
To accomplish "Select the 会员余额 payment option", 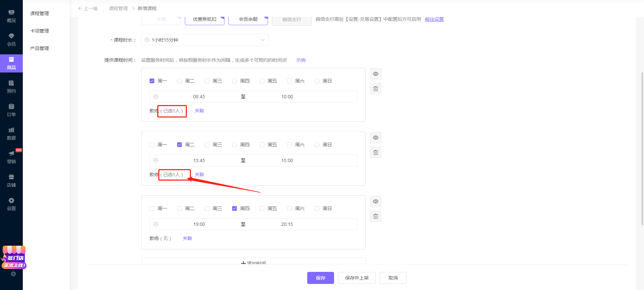I will [x=248, y=19].
